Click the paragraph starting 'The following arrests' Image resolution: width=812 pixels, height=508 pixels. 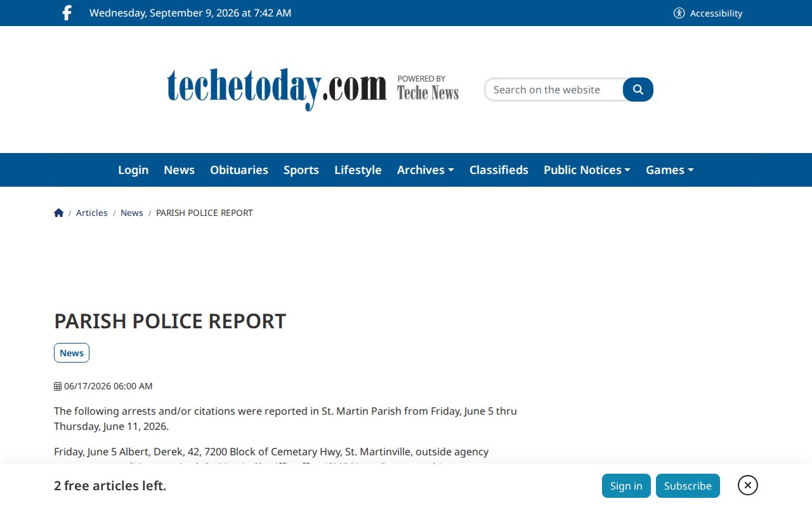coord(285,418)
